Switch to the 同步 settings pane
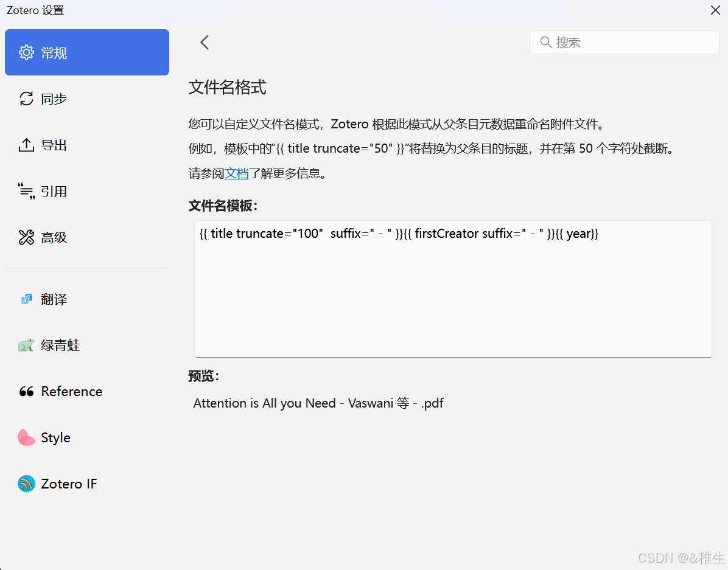 coord(87,99)
